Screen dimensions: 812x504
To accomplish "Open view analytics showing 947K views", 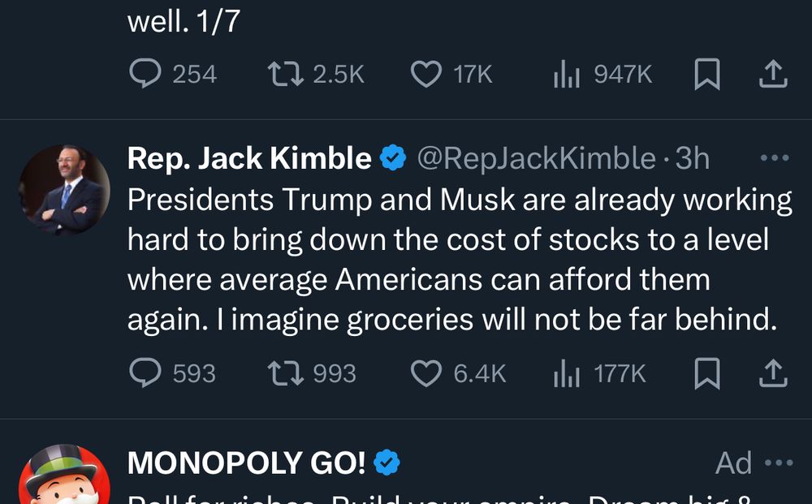I will pyautogui.click(x=566, y=73).
